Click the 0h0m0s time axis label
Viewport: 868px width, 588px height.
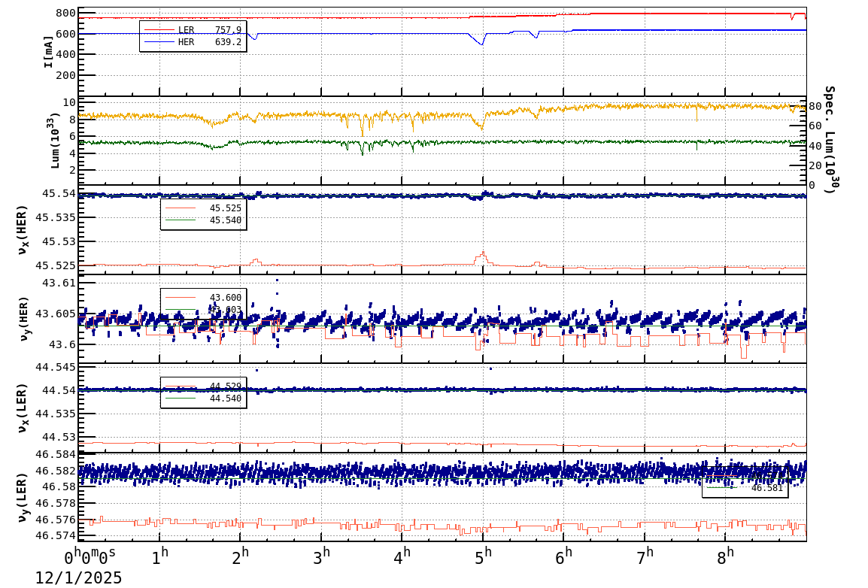tap(90, 555)
